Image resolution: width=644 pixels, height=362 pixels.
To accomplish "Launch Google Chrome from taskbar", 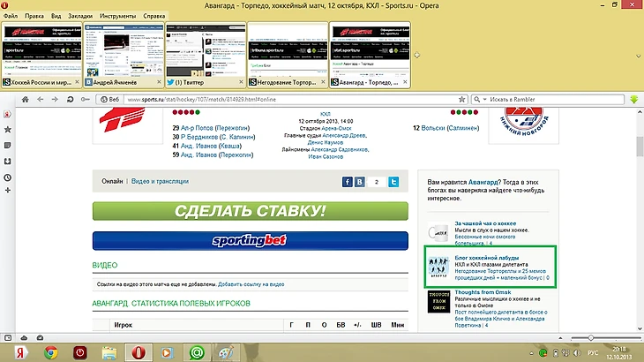I will (x=51, y=352).
